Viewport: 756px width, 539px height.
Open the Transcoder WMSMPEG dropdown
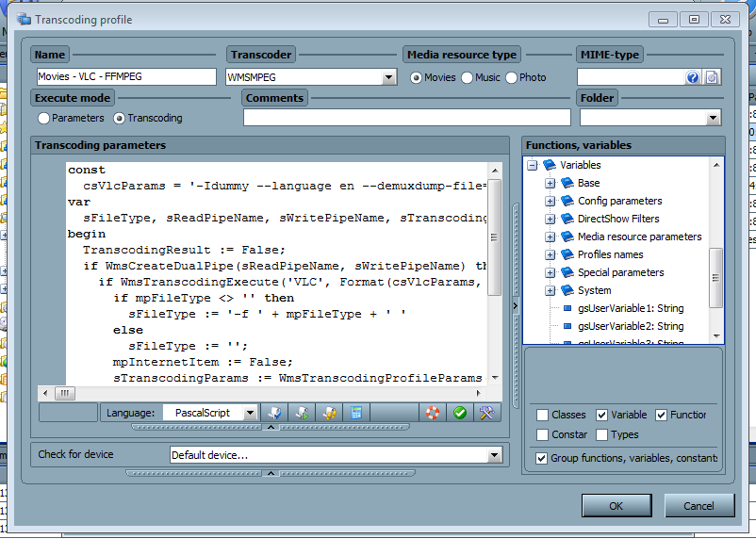coord(388,77)
